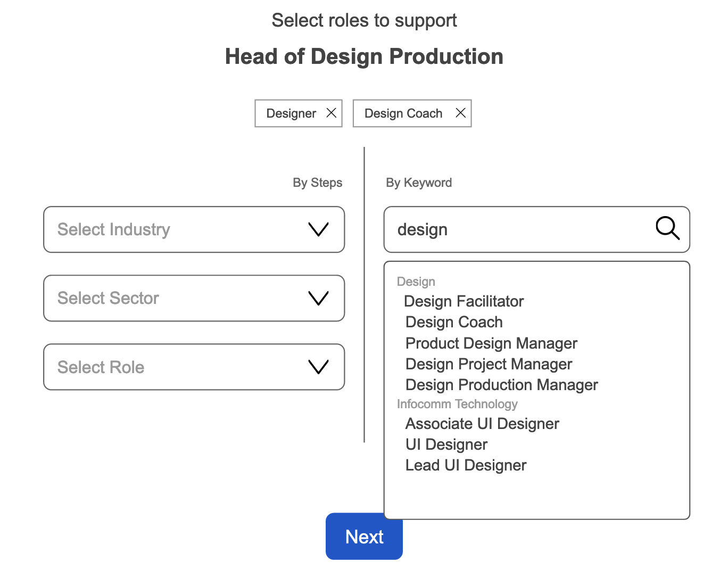Choose Design Production Manager from list

pos(501,385)
